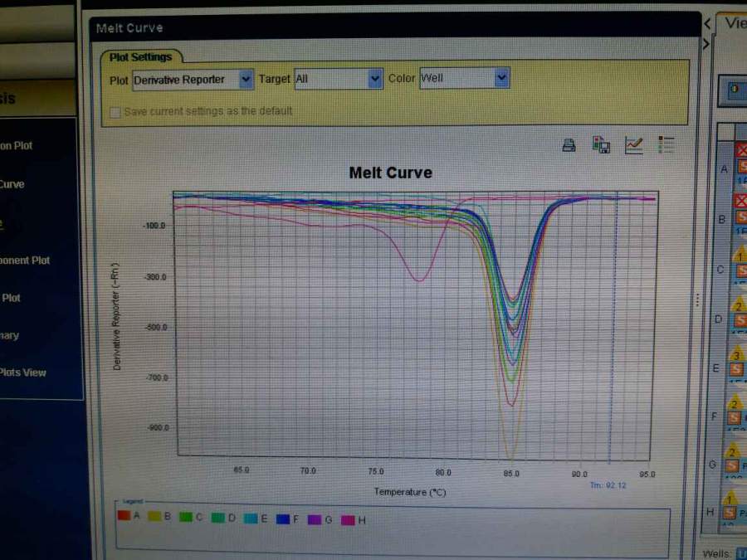Select plate row H header
The image size is (747, 560).
[x=710, y=512]
